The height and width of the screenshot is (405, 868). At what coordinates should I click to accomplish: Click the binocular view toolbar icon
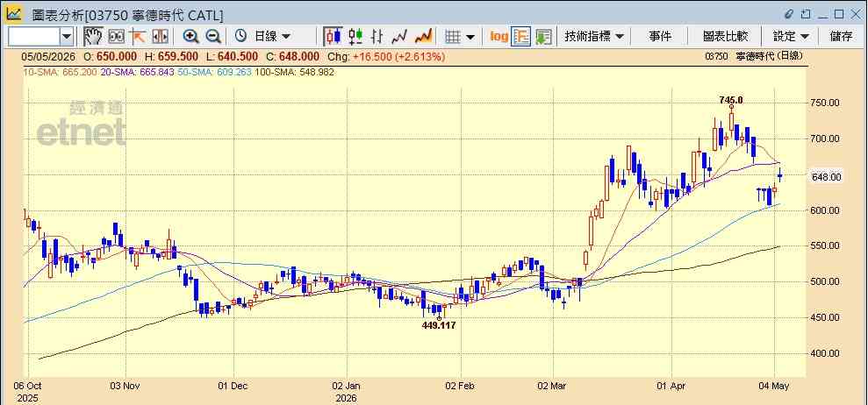pyautogui.click(x=116, y=37)
